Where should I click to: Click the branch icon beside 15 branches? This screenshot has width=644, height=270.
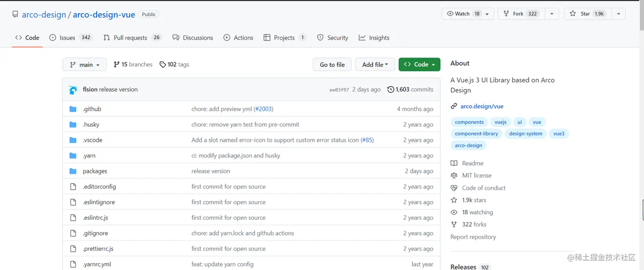pos(117,65)
